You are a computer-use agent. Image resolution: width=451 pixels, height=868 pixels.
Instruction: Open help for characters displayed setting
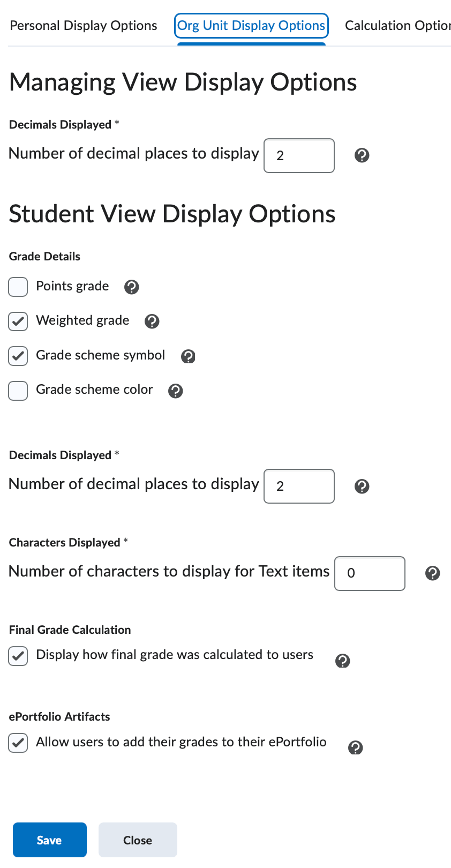pyautogui.click(x=432, y=573)
